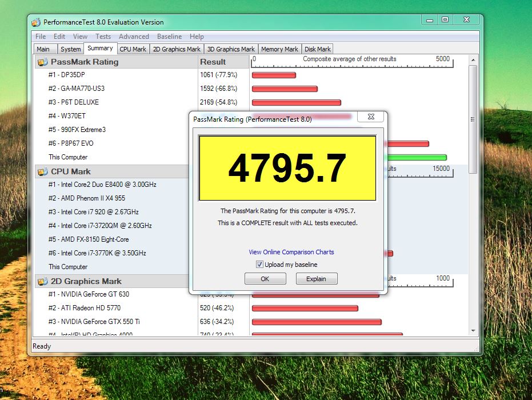Open View Online Comparison Charts link

(x=291, y=252)
